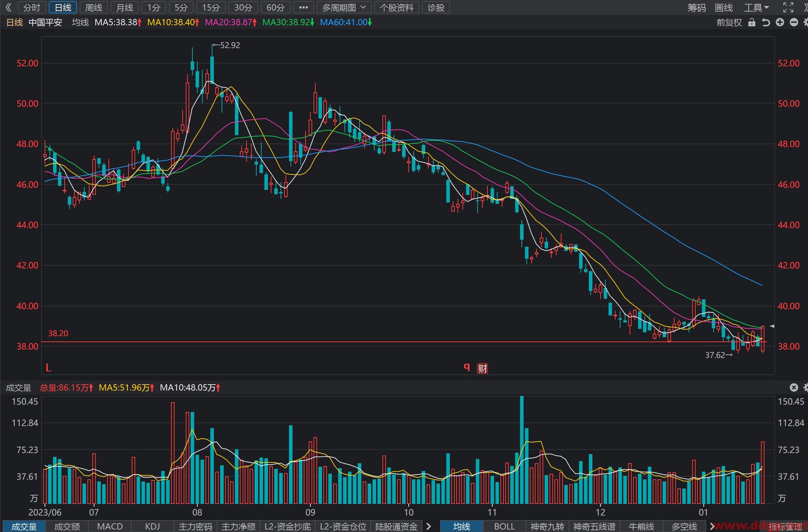This screenshot has width=808, height=532.
Task: Collapse left panel with double chevron icon
Action: 8,7
